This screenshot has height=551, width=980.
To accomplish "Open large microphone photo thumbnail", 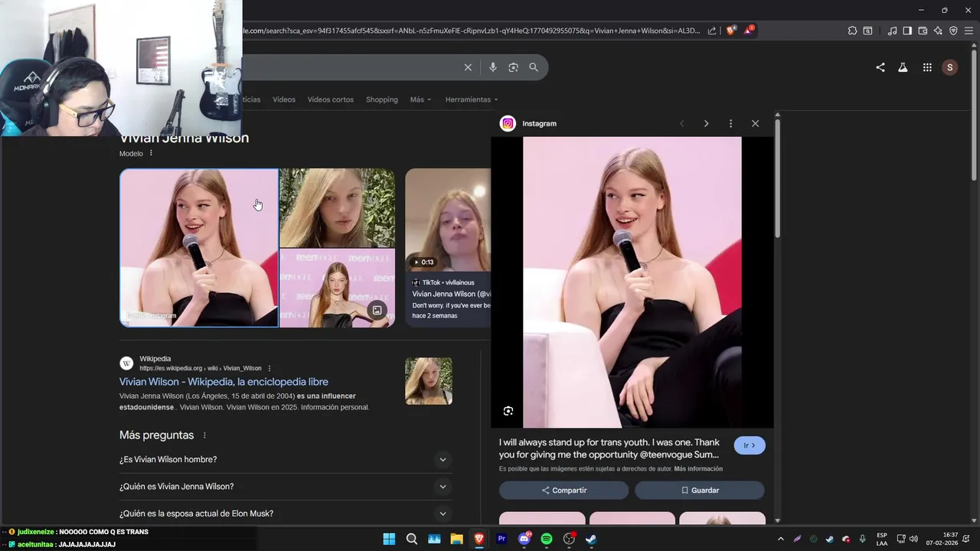I will tap(199, 248).
